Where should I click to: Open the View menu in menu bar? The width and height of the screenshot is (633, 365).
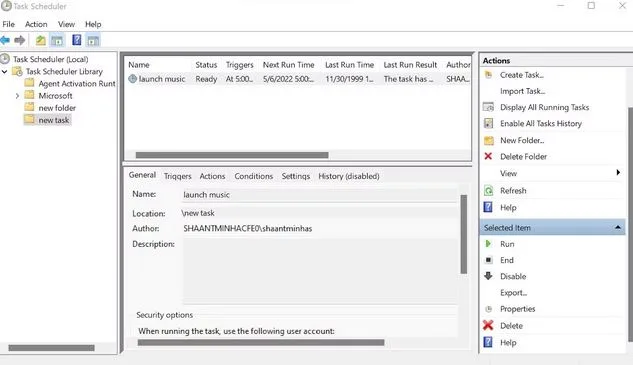click(x=66, y=24)
